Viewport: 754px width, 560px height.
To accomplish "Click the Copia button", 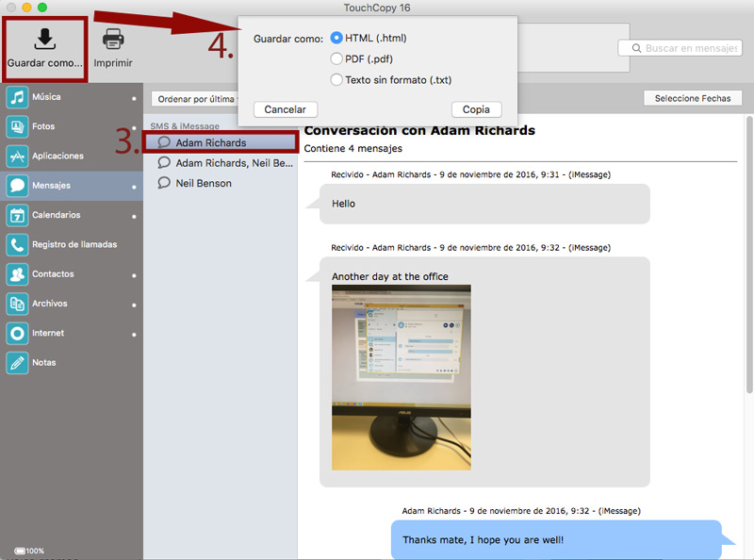I will 476,109.
